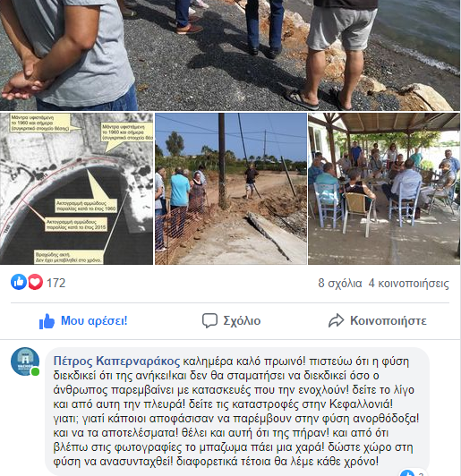Click the Κοινοποιήστε text label
The height and width of the screenshot is (476, 461).
[x=388, y=320]
